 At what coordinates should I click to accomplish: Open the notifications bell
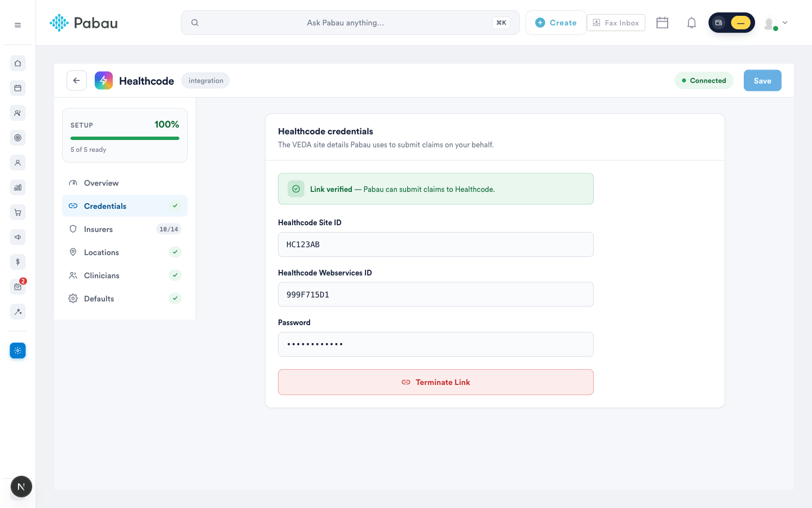[x=691, y=23]
